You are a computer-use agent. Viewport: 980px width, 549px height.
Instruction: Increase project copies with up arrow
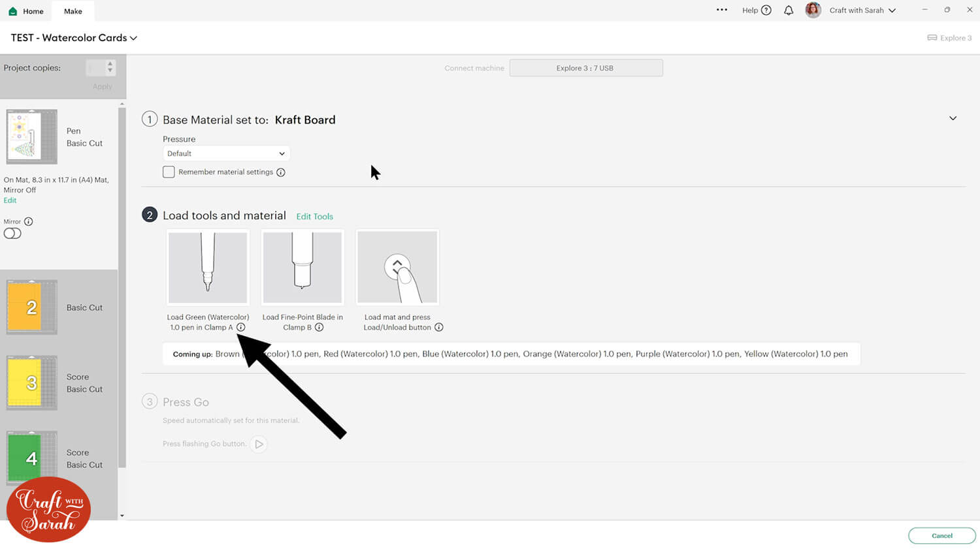(x=110, y=64)
